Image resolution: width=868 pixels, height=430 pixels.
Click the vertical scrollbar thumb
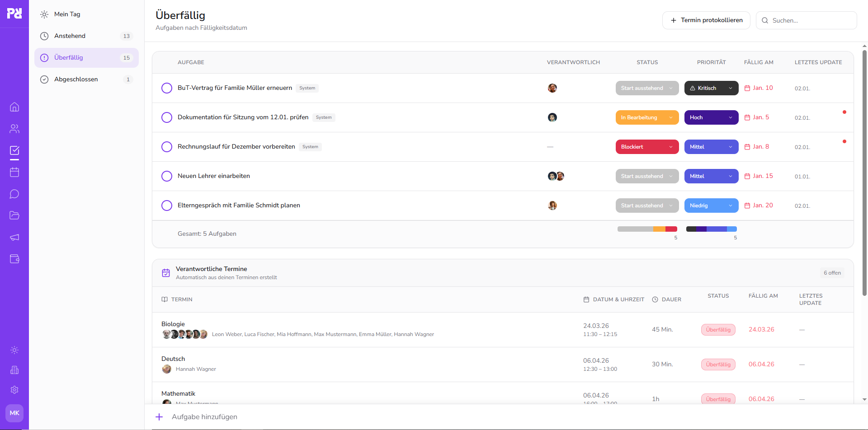click(864, 173)
